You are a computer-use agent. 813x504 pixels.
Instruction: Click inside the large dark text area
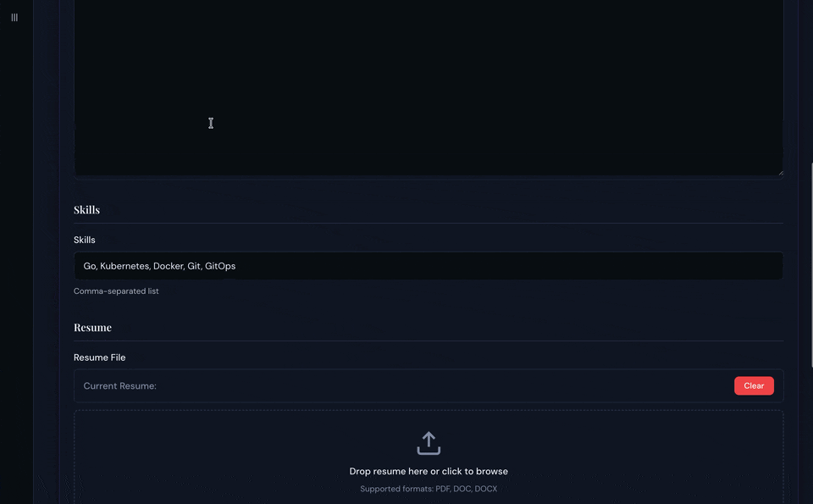click(429, 87)
